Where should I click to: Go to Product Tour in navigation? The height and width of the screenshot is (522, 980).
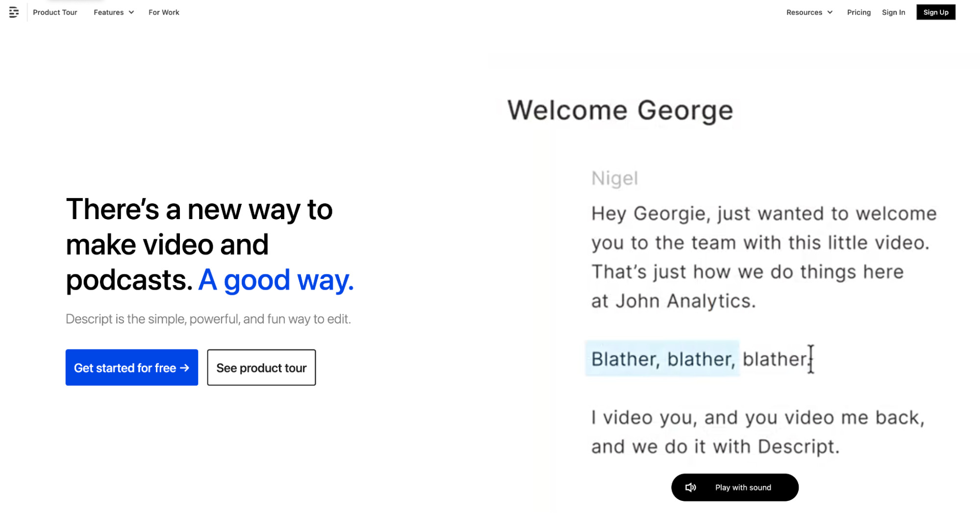pyautogui.click(x=55, y=12)
